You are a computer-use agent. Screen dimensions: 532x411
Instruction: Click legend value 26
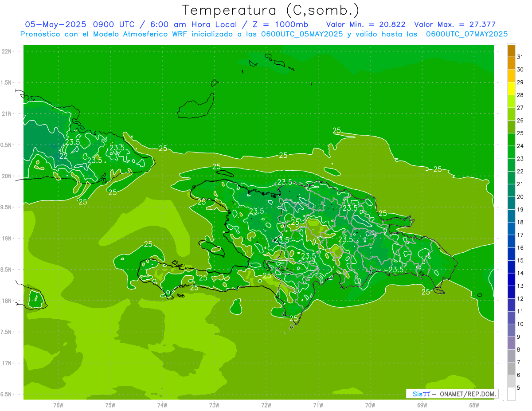[x=520, y=120]
